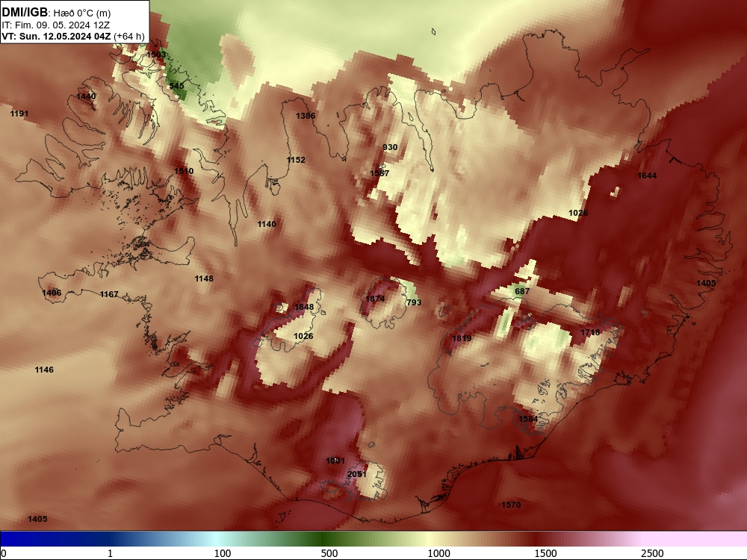
Task: Click the 1819 height value
Action: [x=462, y=338]
